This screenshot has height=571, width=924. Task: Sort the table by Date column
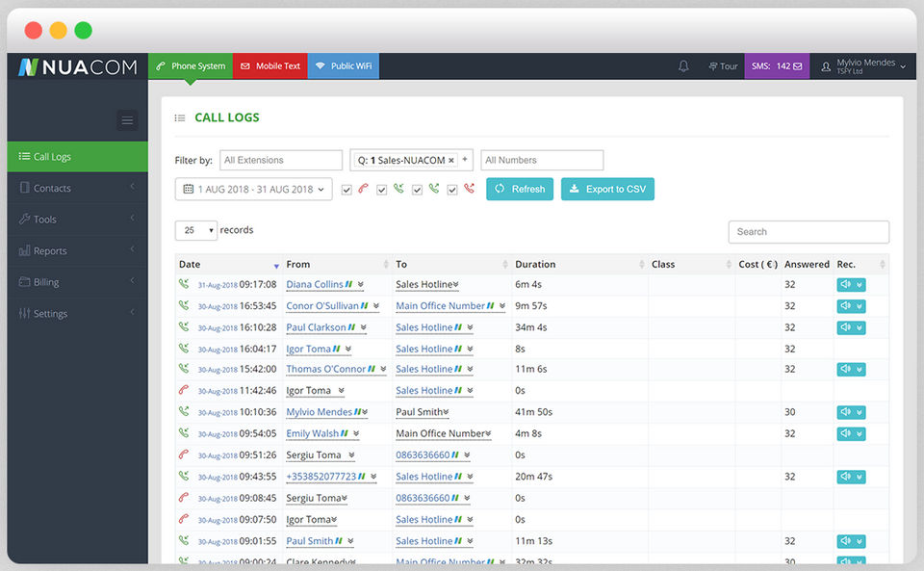[x=229, y=265]
